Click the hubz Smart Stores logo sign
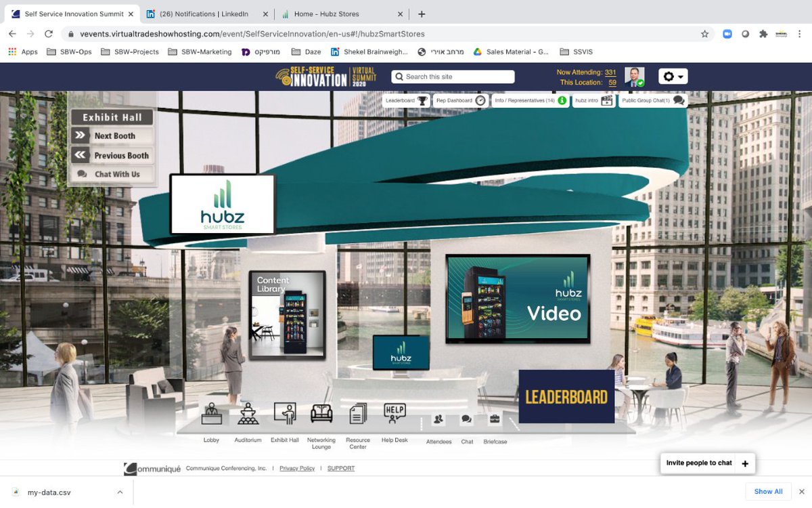812x508 pixels. pos(223,205)
